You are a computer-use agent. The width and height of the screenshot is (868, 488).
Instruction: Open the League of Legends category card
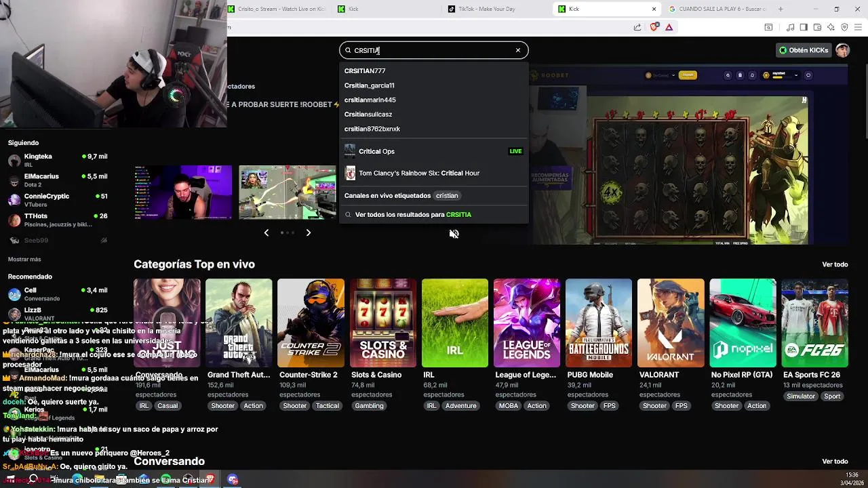point(527,323)
